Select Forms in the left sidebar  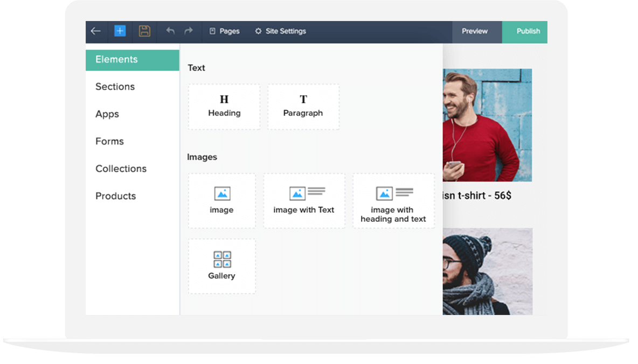point(109,141)
